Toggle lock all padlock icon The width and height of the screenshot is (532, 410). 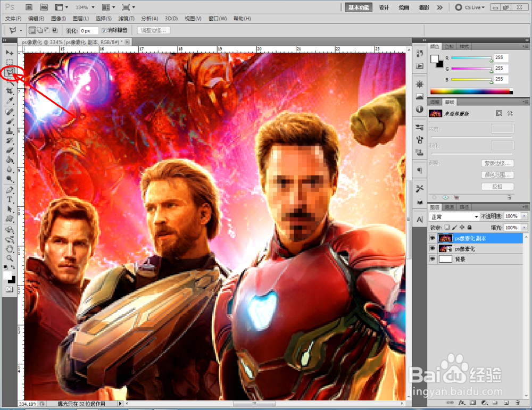[469, 227]
